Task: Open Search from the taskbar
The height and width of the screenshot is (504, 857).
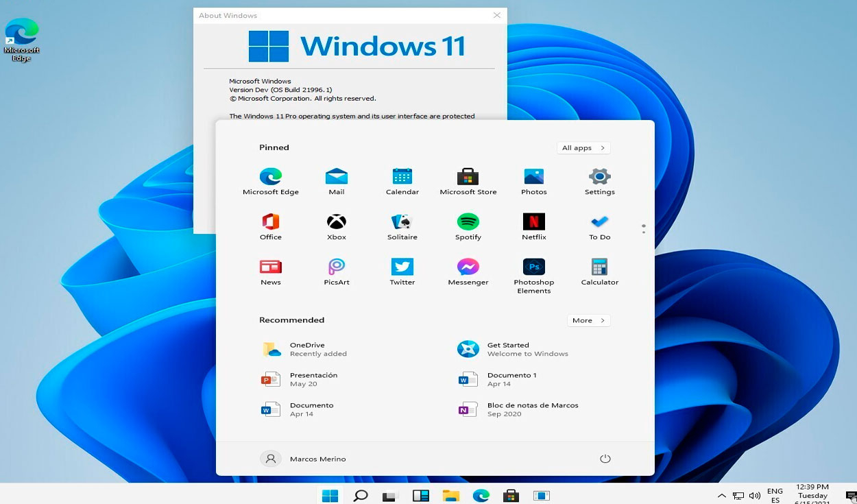Action: pyautogui.click(x=361, y=495)
